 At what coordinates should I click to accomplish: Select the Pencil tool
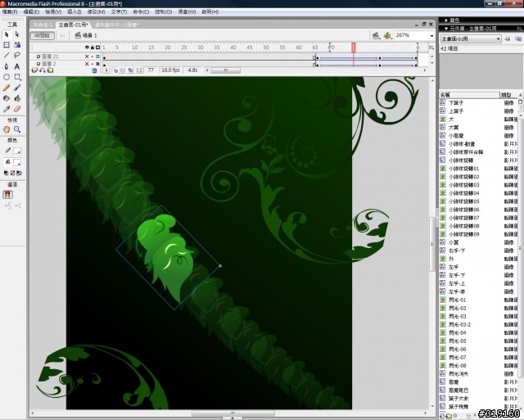tap(7, 88)
